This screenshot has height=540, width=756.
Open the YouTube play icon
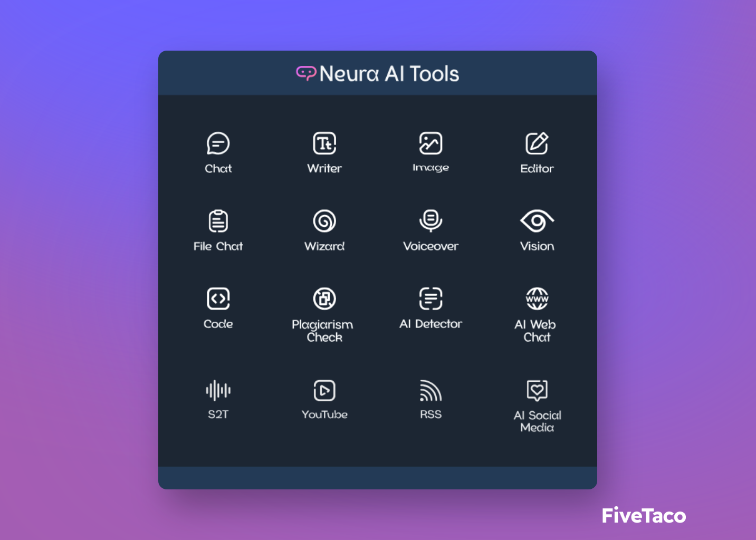pos(324,391)
